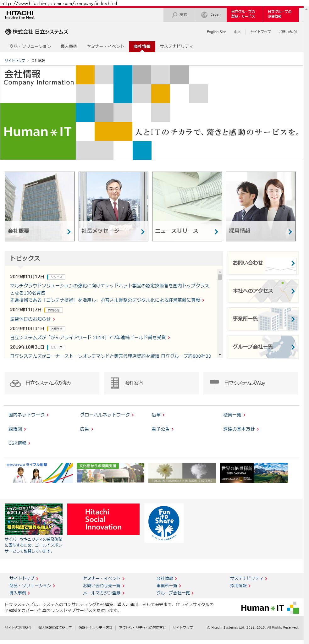This screenshot has width=309, height=644.
Task: Select 商品・ソリューション in main menu
Action: pyautogui.click(x=30, y=46)
